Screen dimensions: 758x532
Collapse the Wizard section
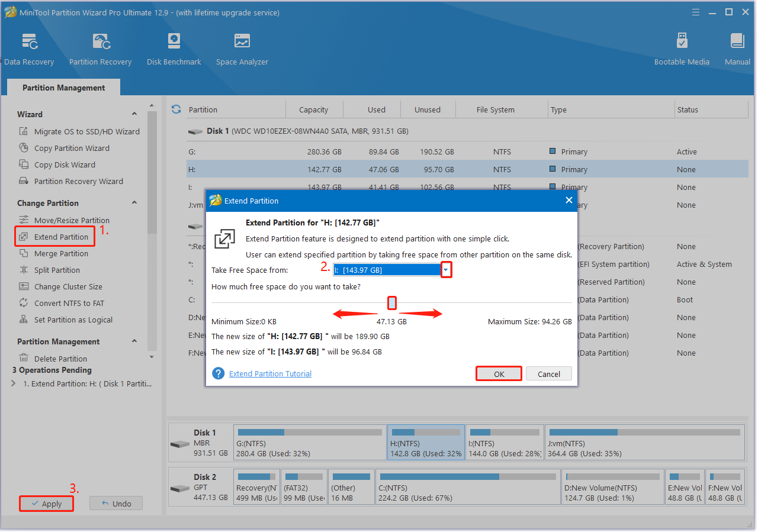tap(134, 114)
